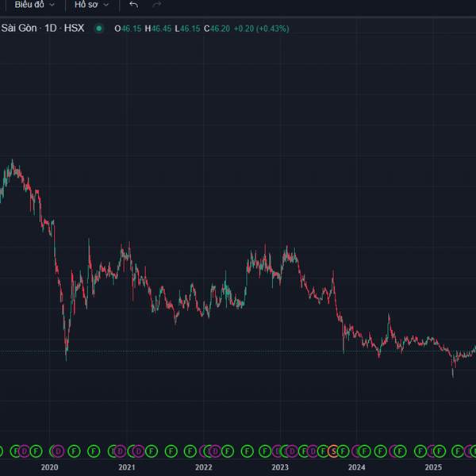
Task: Click the undo arrow icon
Action: [133, 5]
